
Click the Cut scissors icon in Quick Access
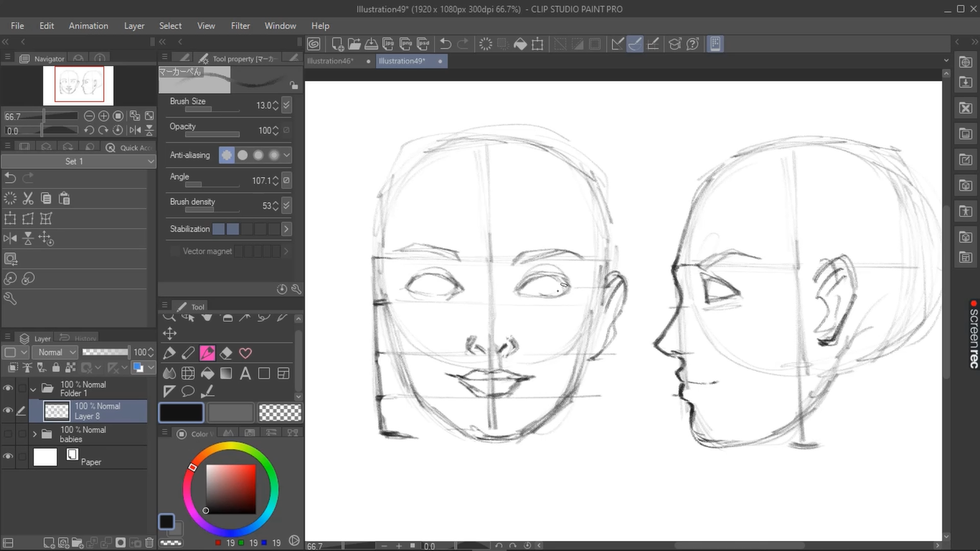[28, 199]
